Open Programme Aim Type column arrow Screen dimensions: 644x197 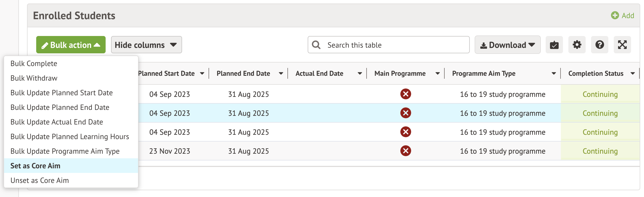[x=554, y=74]
